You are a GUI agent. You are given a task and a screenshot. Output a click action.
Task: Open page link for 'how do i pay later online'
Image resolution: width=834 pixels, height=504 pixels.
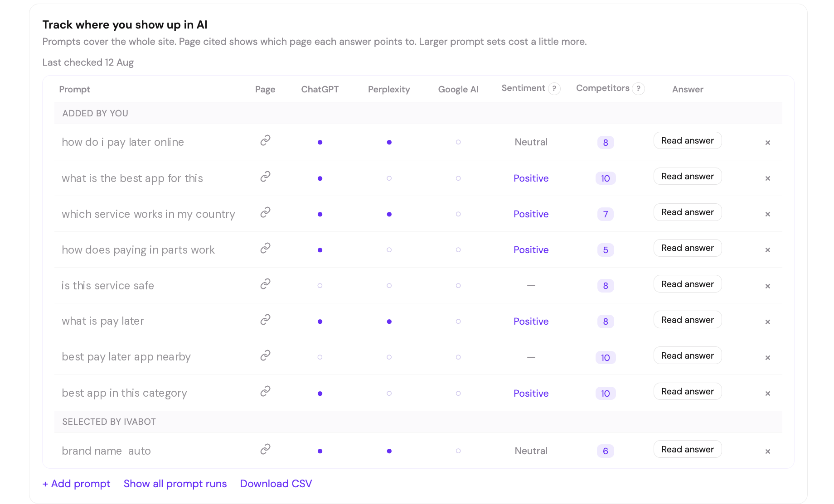tap(265, 140)
